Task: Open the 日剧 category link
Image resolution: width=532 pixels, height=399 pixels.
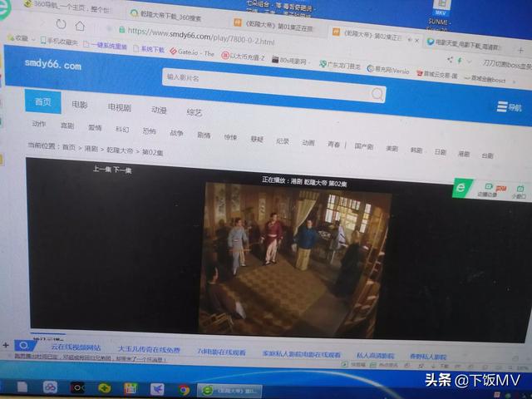Action: pyautogui.click(x=440, y=151)
